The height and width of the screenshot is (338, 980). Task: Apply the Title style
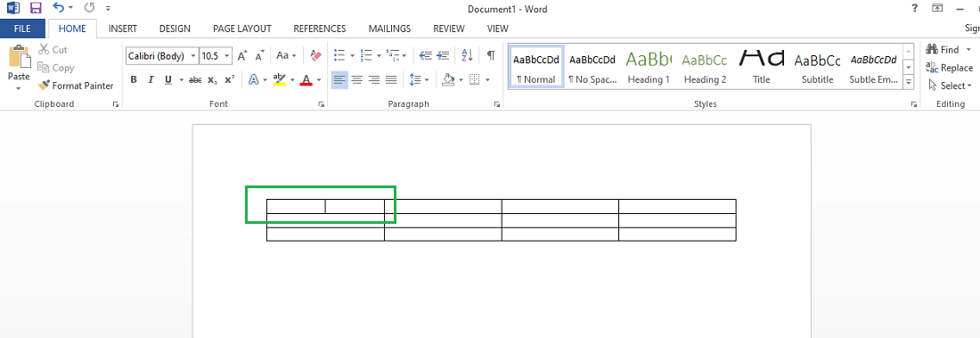pyautogui.click(x=761, y=67)
